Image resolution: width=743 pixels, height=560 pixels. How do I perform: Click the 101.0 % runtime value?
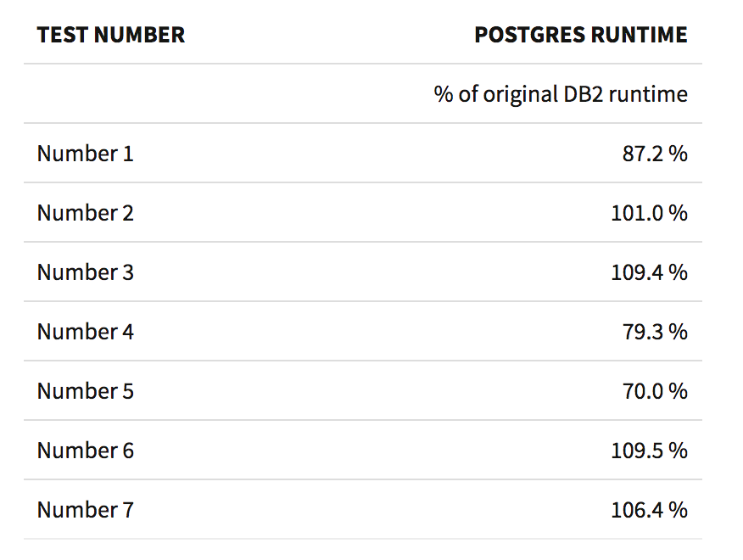(649, 213)
